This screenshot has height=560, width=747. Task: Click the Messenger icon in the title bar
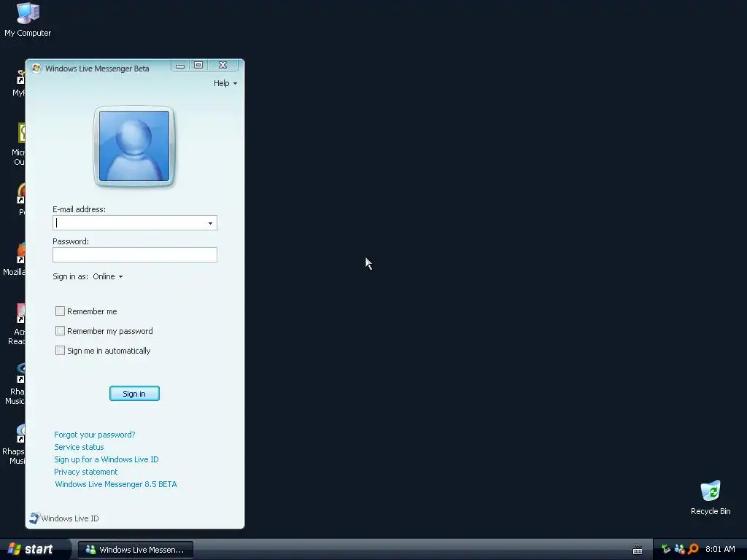[x=36, y=68]
